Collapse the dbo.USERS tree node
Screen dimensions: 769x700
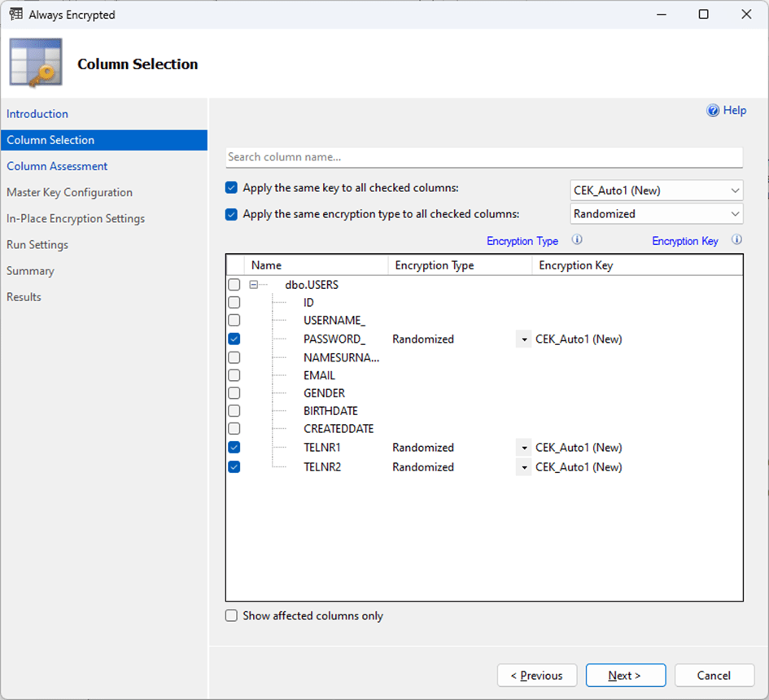coord(254,285)
